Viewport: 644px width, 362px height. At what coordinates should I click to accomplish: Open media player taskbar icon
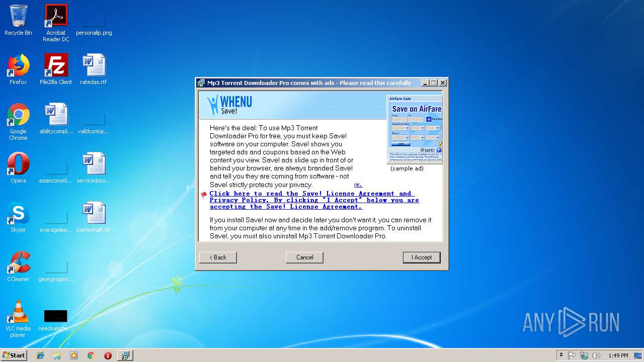(x=74, y=355)
